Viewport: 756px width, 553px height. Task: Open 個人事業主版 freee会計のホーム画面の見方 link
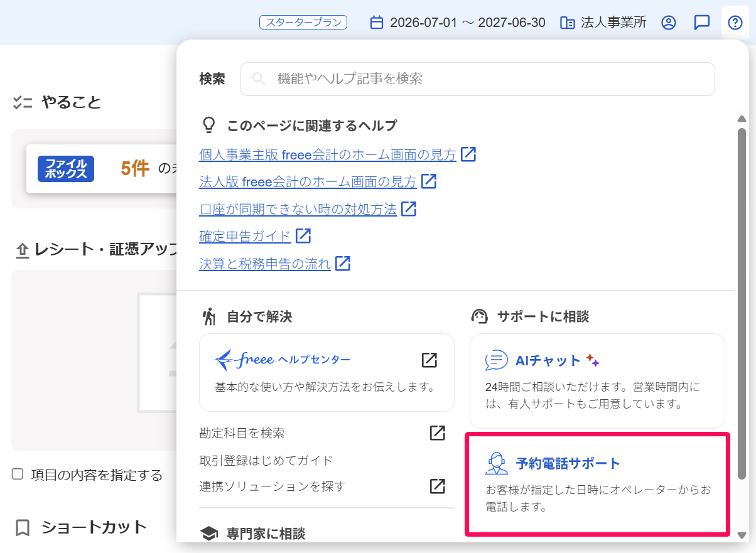(x=327, y=154)
